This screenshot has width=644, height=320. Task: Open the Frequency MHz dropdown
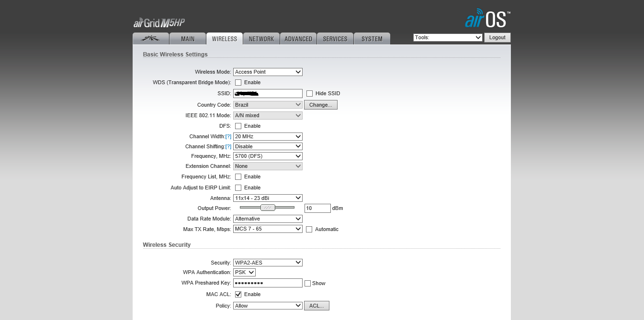click(268, 156)
